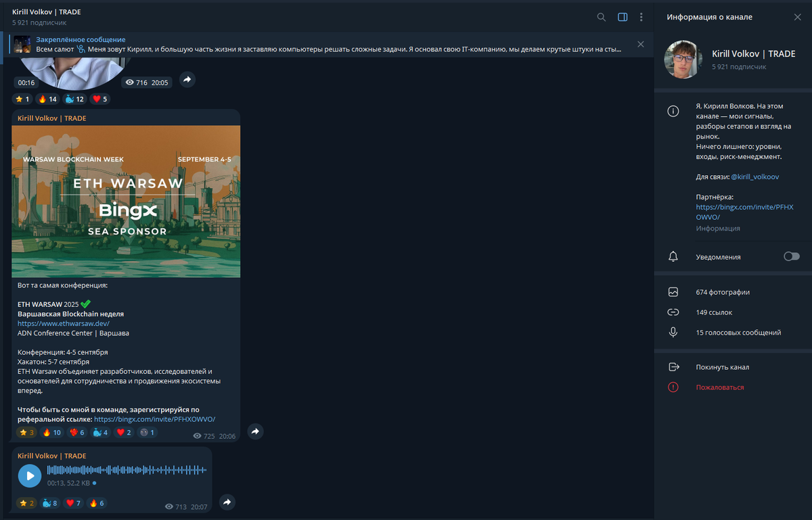Image resolution: width=812 pixels, height=520 pixels.
Task: Click the red report warning icon
Action: tap(673, 387)
